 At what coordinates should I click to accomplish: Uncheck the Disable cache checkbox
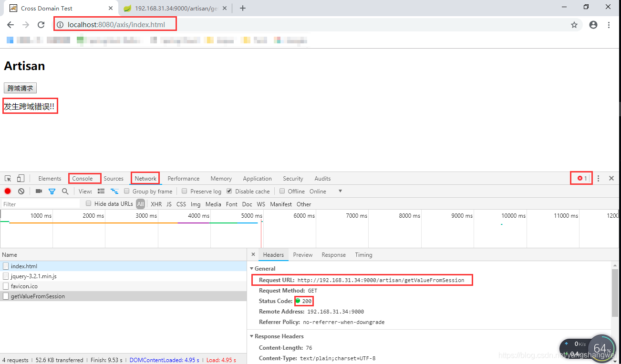click(x=229, y=191)
